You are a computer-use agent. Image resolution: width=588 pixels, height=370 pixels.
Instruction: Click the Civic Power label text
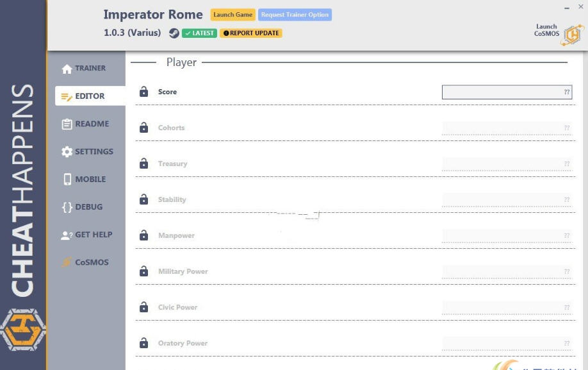tap(178, 307)
